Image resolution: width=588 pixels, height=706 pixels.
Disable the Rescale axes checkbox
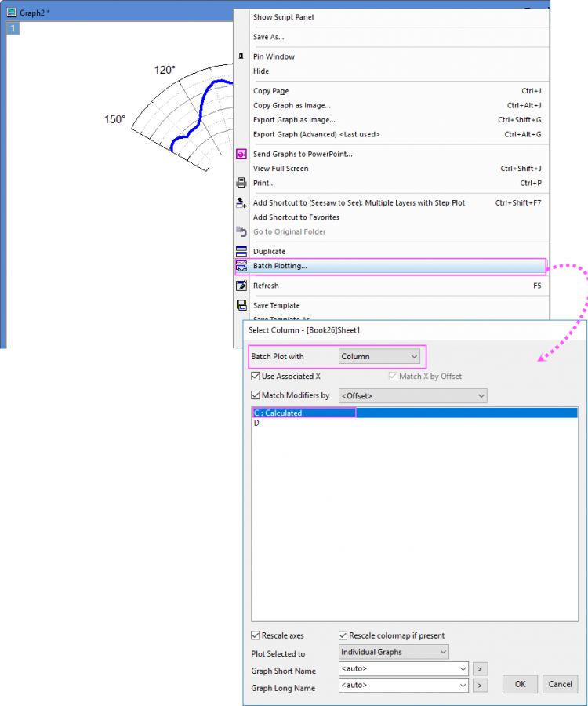(256, 635)
